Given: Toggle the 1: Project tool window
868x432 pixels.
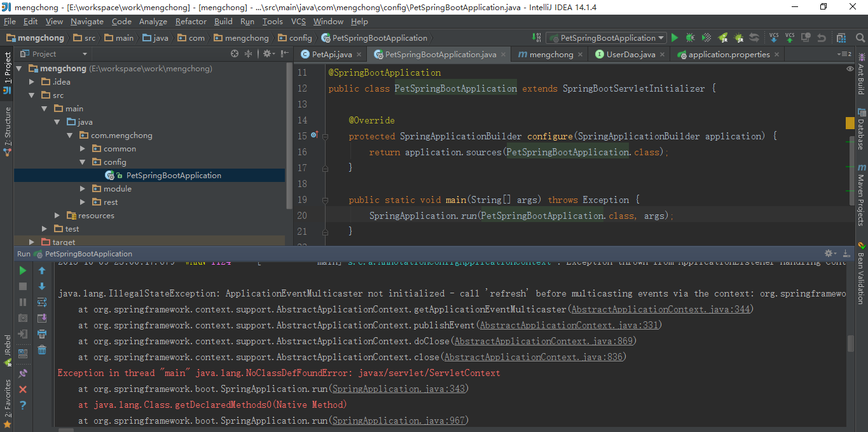Looking at the screenshot, I should 7,73.
